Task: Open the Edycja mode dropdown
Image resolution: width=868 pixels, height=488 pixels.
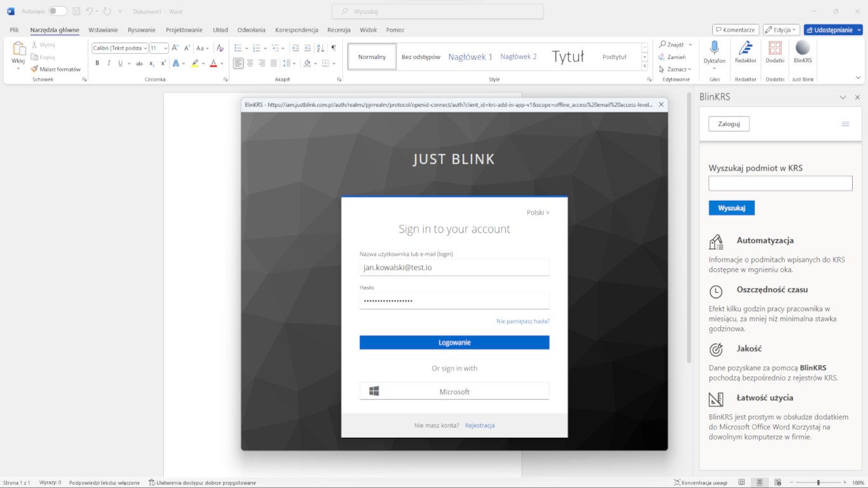Action: coord(781,30)
